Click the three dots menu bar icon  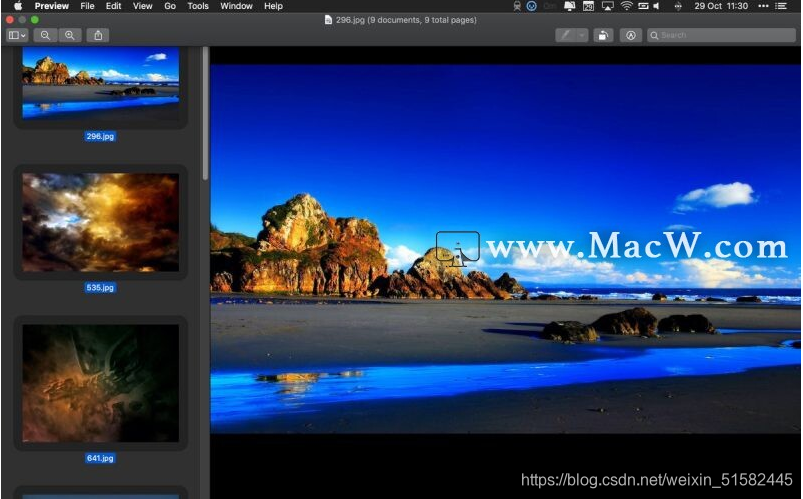[763, 6]
